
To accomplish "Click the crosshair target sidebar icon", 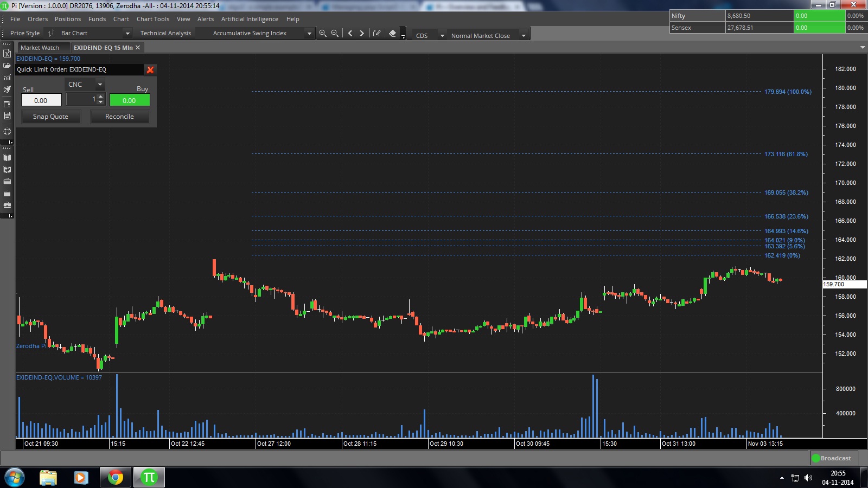I will click(7, 131).
